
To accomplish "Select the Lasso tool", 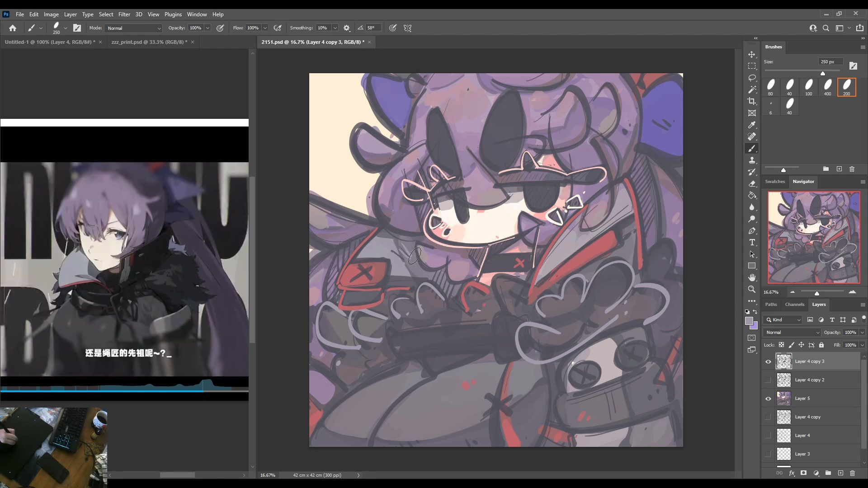I will (x=752, y=78).
